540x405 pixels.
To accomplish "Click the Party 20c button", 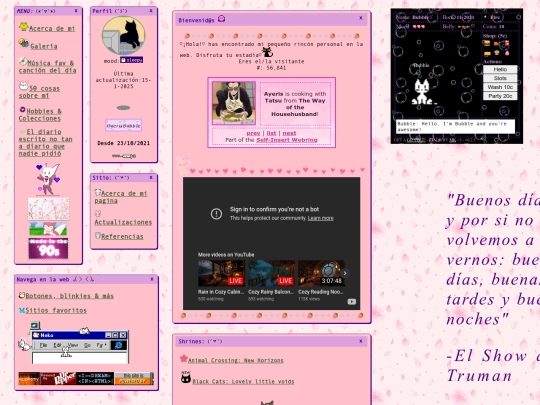I will click(500, 96).
